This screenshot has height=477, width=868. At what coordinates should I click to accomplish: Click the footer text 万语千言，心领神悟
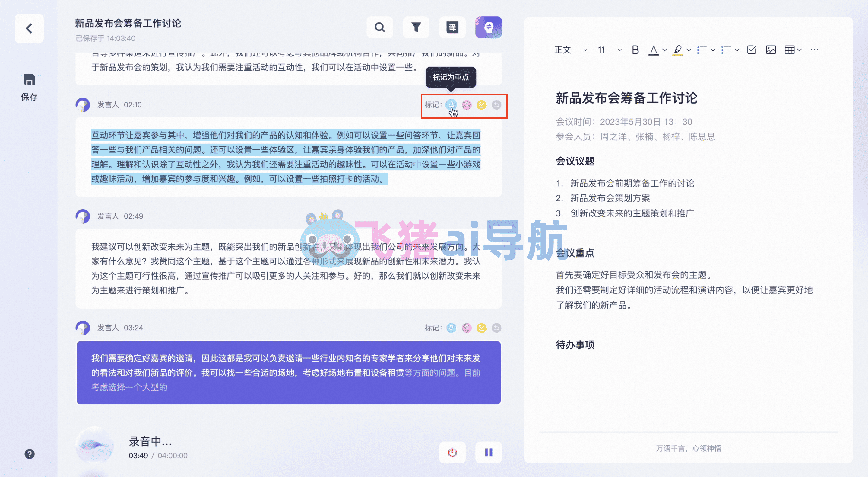[x=688, y=448]
